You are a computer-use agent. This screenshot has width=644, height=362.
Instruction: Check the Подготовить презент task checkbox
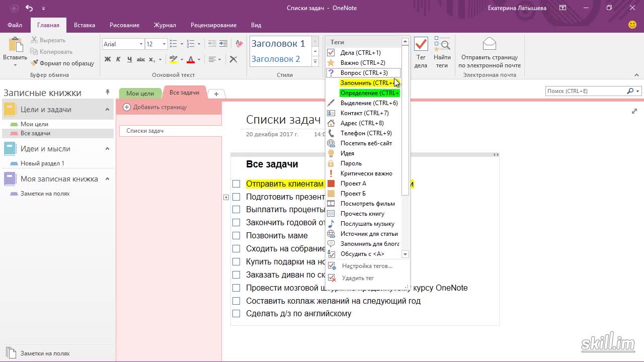tap(236, 197)
